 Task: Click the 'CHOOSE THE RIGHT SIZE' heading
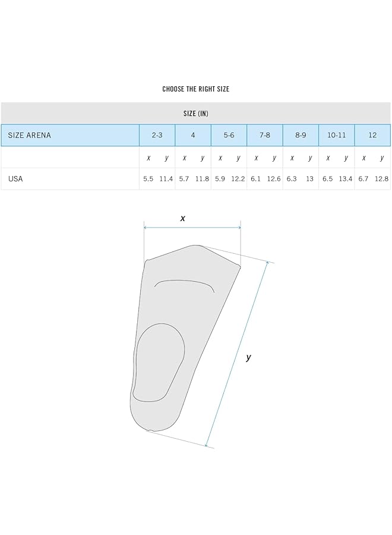(196, 89)
